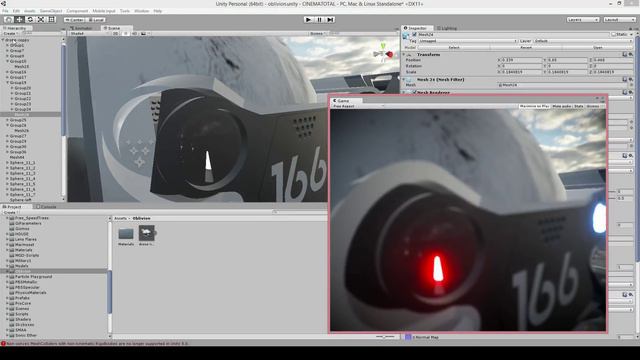Viewport: 640px width, 360px height.
Task: Select the Scale tool in the toolbar
Action: (x=41, y=20)
